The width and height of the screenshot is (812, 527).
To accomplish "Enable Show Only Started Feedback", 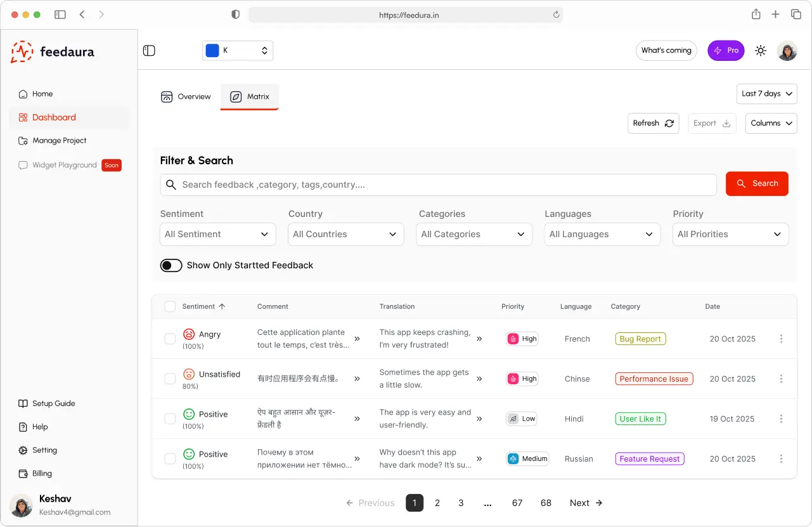I will coord(171,265).
